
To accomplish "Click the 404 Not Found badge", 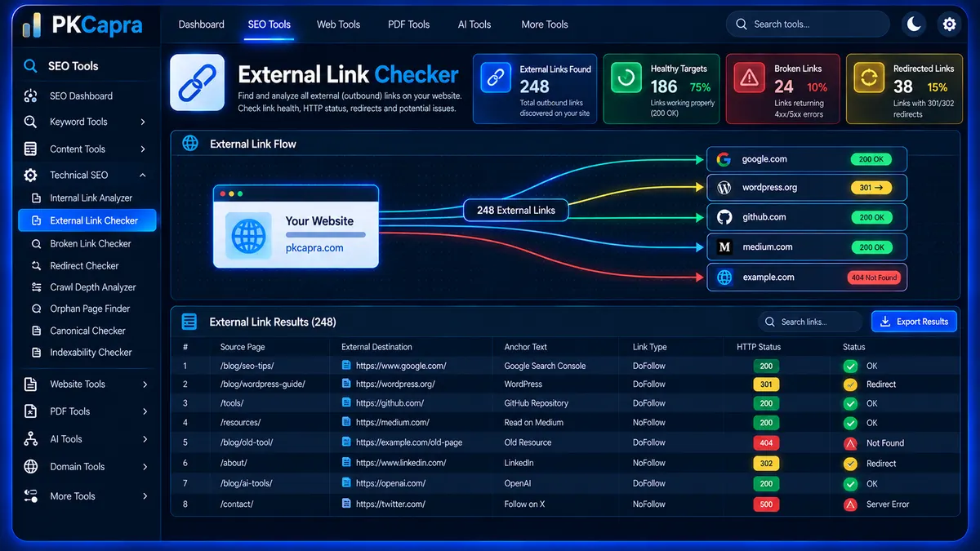I will pyautogui.click(x=874, y=278).
